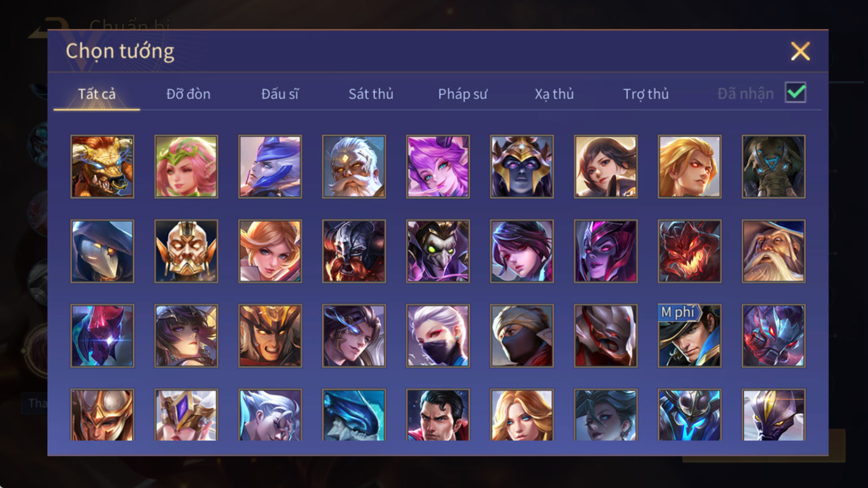Screen dimensions: 868x488
Task: Choose the Superman hero portrait
Action: point(438,415)
